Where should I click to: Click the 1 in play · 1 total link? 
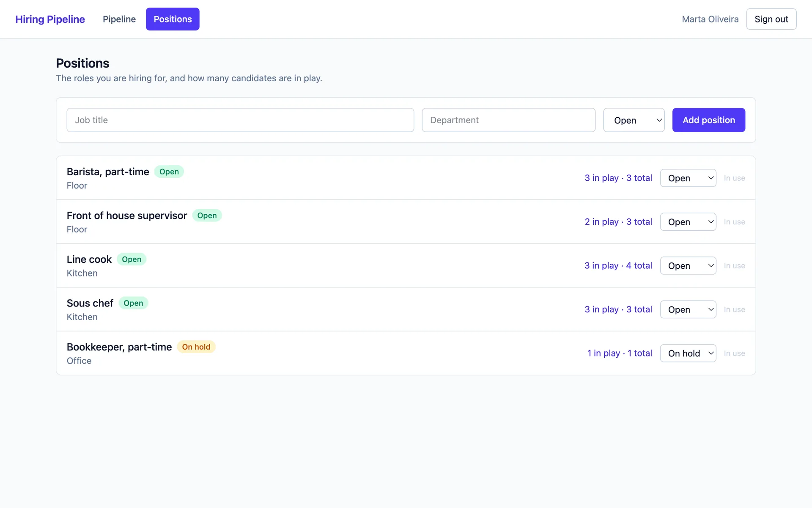pyautogui.click(x=620, y=353)
